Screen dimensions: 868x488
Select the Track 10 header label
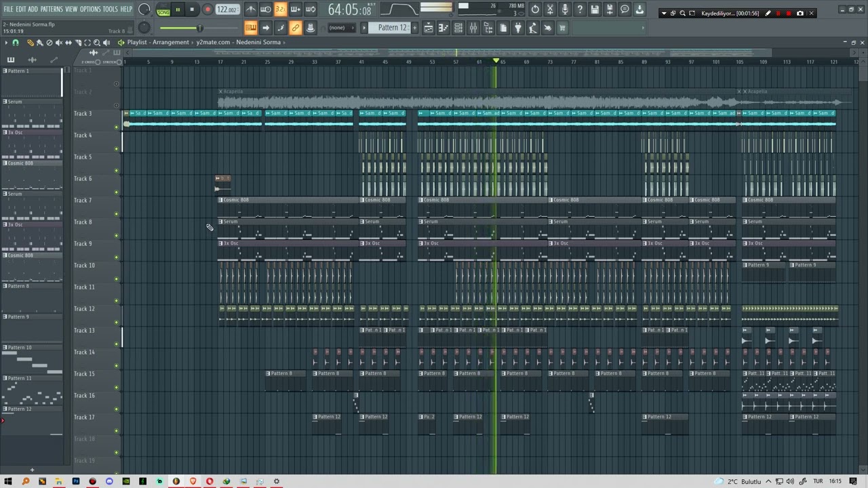tap(84, 266)
